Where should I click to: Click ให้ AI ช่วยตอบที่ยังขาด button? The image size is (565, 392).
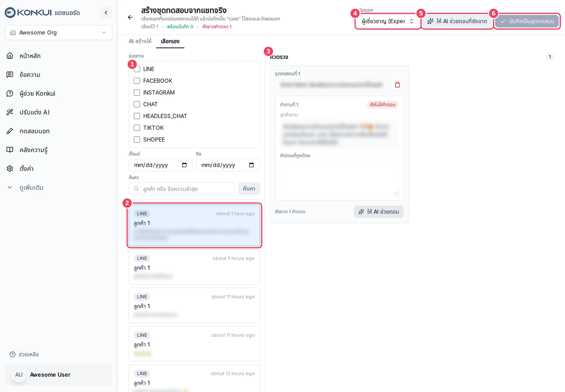pos(457,21)
